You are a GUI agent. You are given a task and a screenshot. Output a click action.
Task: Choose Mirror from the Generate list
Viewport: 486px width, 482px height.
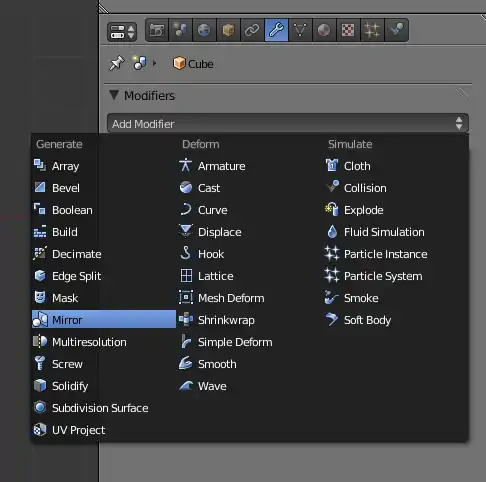(x=104, y=320)
